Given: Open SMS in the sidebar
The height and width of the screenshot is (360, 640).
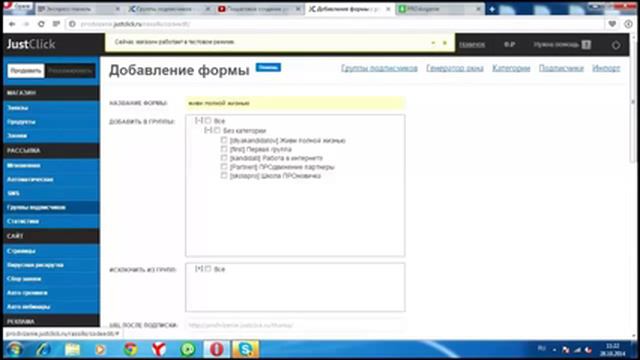Looking at the screenshot, I should coord(51,193).
